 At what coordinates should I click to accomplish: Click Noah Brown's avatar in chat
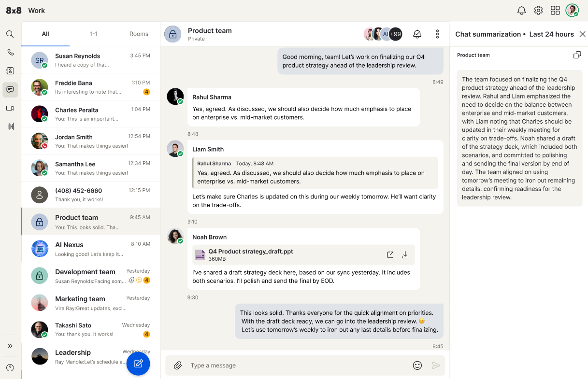(x=175, y=236)
